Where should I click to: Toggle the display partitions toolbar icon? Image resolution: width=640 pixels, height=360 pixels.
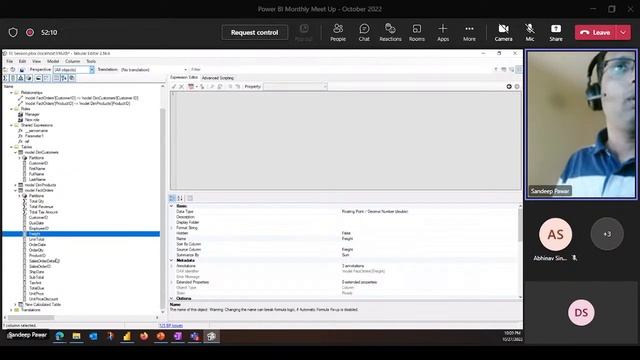click(29, 78)
